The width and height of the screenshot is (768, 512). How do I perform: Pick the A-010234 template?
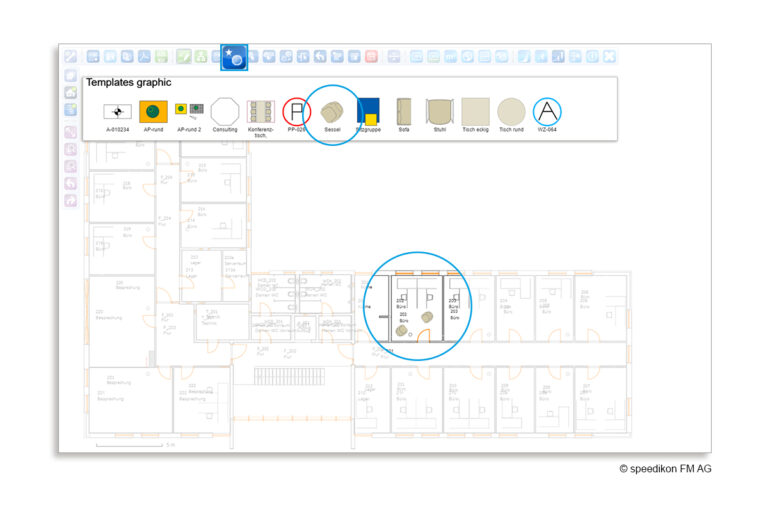pyautogui.click(x=118, y=111)
